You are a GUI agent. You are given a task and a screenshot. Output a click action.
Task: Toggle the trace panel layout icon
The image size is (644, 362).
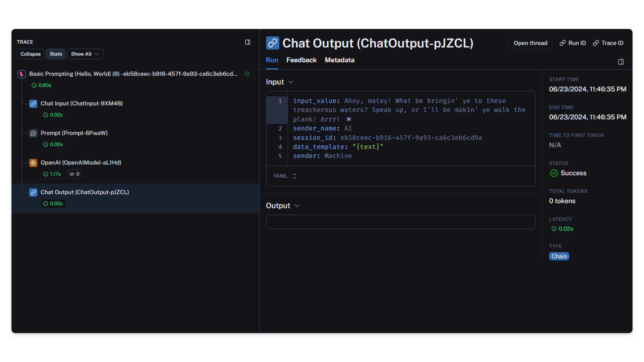[x=247, y=42]
